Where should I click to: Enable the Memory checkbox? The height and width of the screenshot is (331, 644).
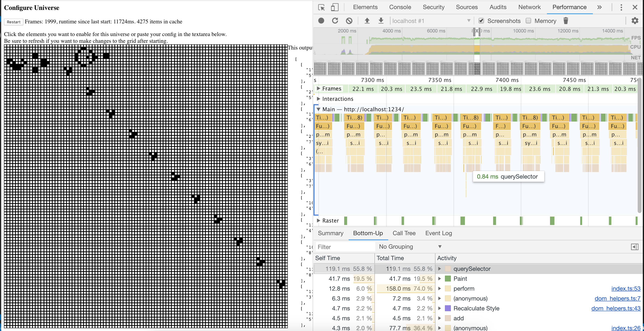tap(528, 21)
